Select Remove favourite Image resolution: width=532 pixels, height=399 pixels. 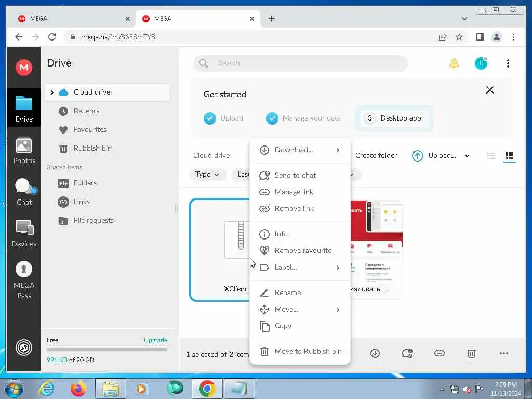pos(300,250)
